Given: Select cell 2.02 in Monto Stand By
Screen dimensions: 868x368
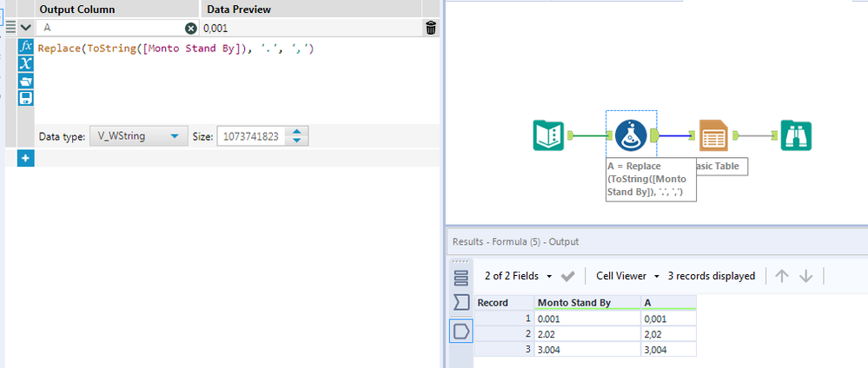Looking at the screenshot, I should (586, 333).
